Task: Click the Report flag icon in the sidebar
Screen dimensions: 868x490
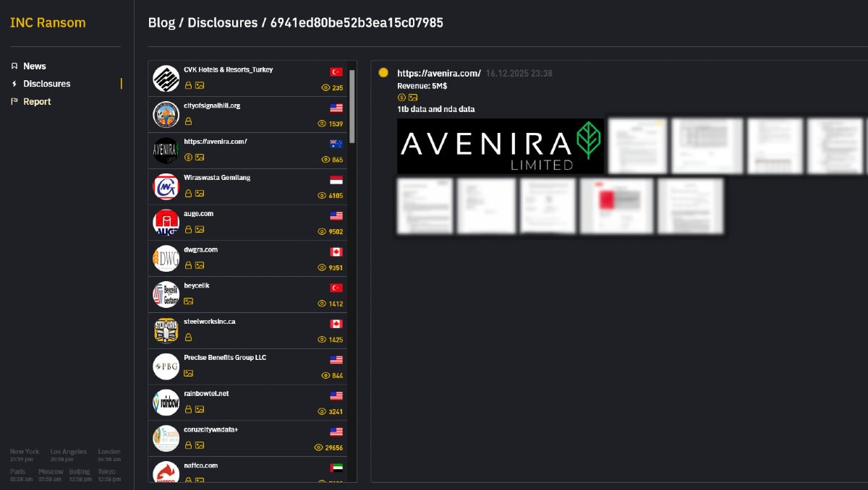Action: [x=14, y=101]
